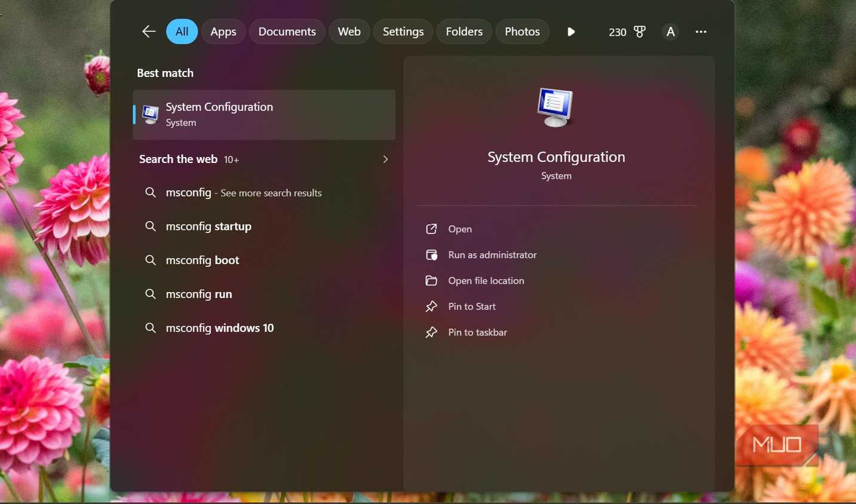Click the folder icon for Open file location
The image size is (856, 504).
[431, 281]
